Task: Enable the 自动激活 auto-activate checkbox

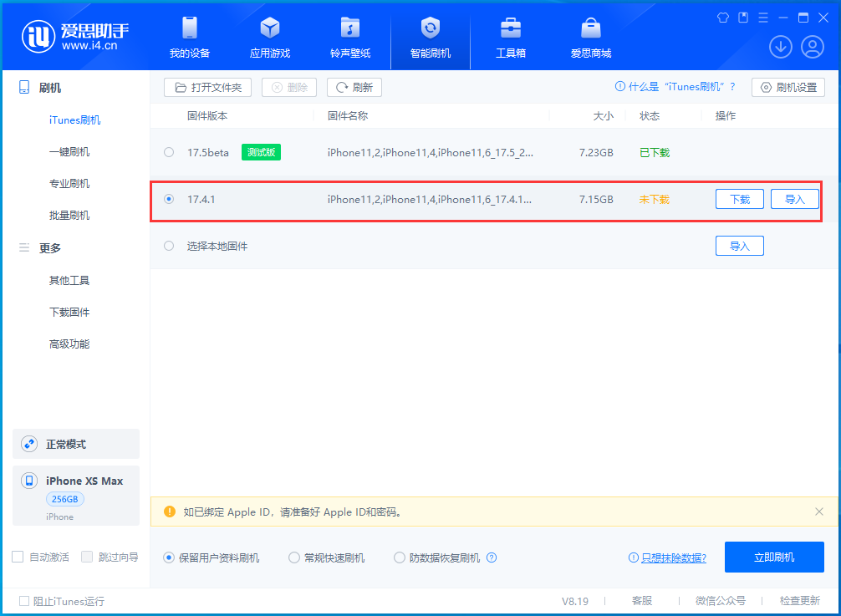Action: tap(17, 557)
